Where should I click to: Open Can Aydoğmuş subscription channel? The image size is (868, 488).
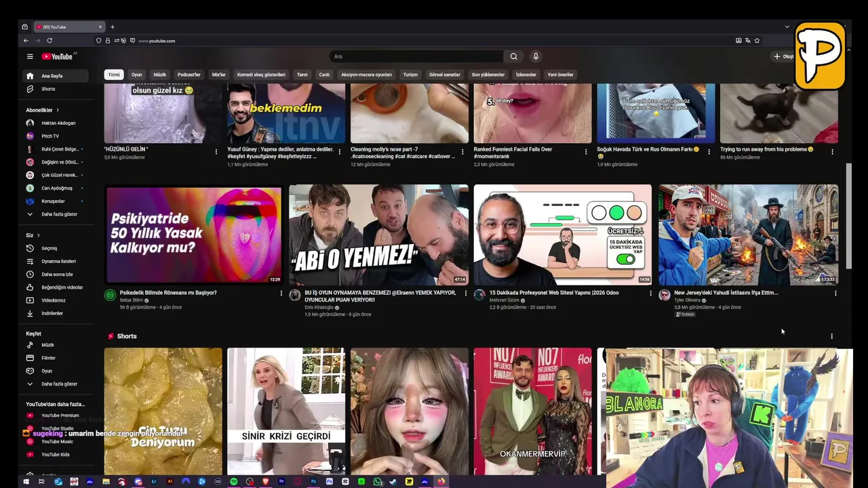point(56,188)
